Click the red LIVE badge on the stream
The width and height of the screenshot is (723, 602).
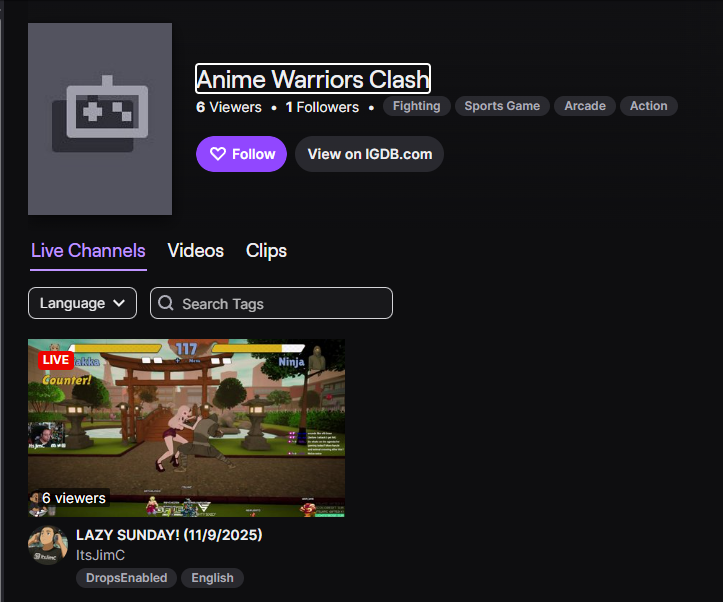pyautogui.click(x=56, y=360)
